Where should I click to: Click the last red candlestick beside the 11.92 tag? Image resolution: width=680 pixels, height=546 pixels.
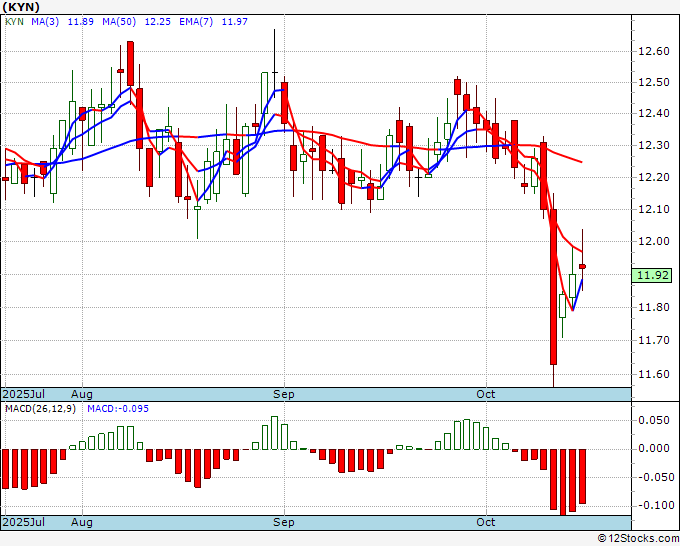click(582, 266)
